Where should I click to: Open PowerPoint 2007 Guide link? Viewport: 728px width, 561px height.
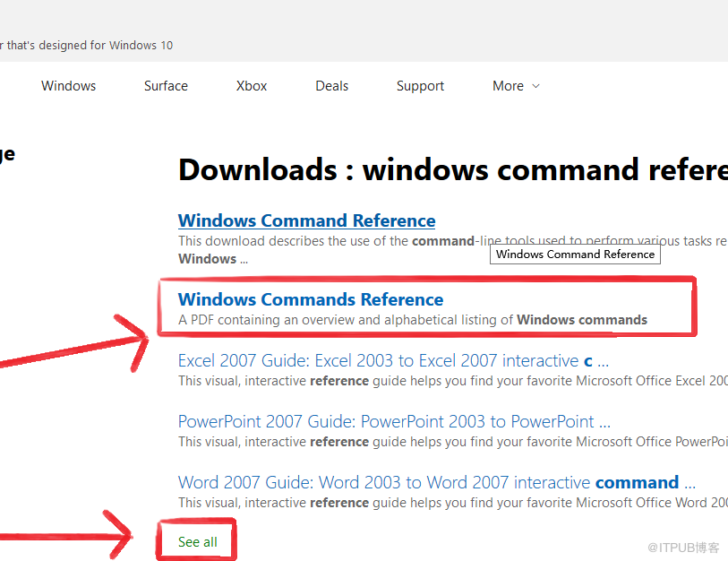(394, 421)
